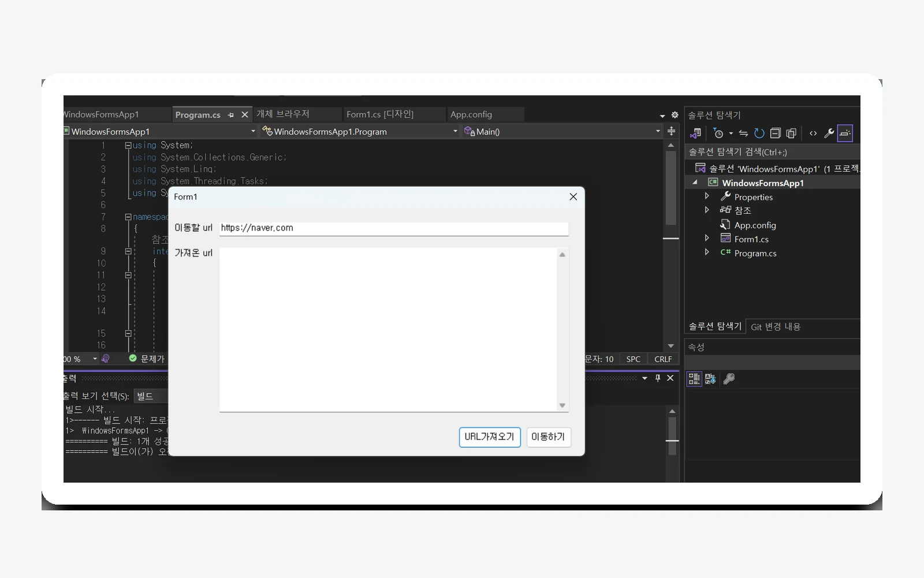Switch to the Form1.cs [디자인] tab

tap(380, 114)
